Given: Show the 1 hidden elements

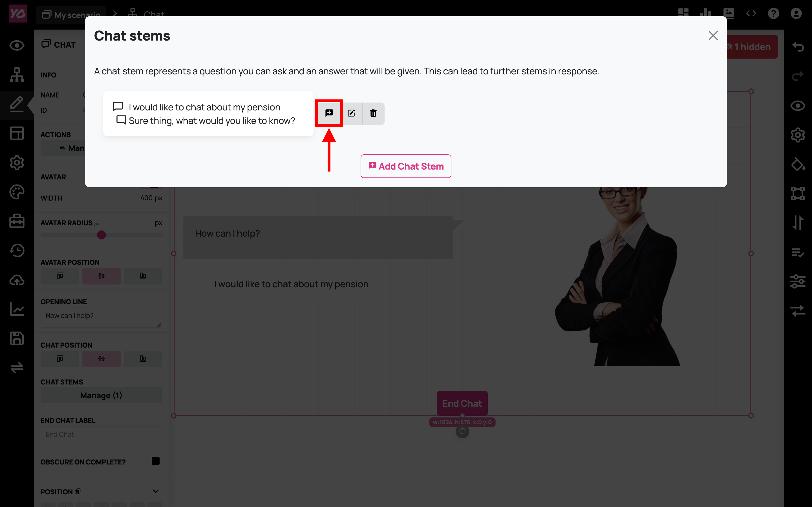Looking at the screenshot, I should (x=752, y=47).
